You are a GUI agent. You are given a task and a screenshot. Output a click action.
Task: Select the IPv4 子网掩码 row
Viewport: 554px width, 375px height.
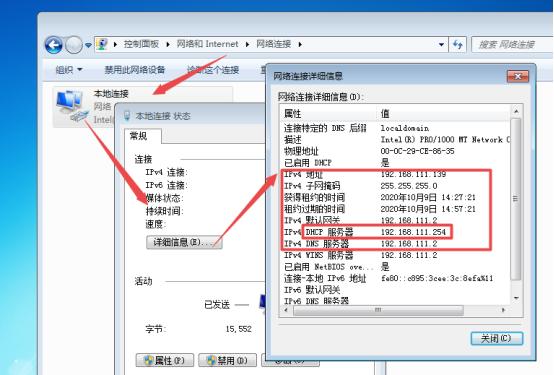click(x=395, y=186)
